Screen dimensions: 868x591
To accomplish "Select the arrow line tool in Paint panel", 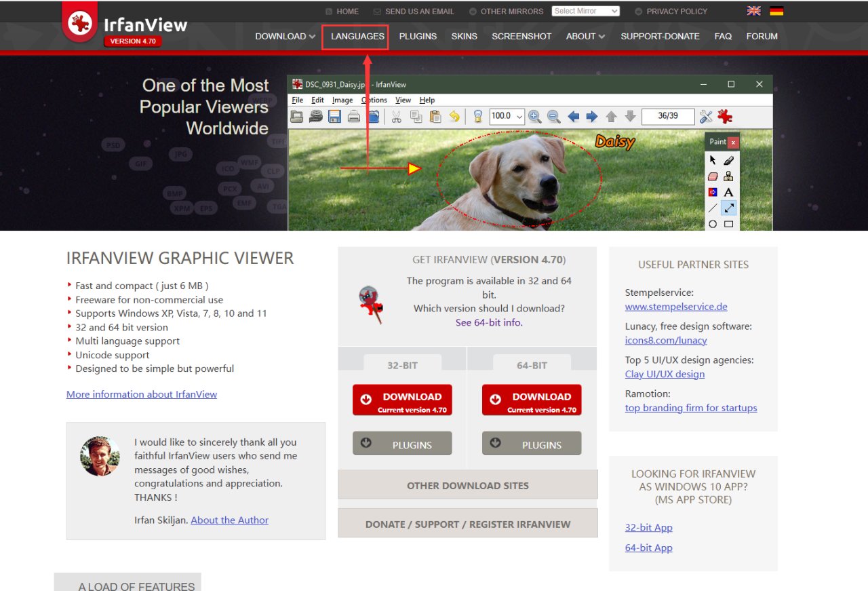I will click(x=729, y=208).
